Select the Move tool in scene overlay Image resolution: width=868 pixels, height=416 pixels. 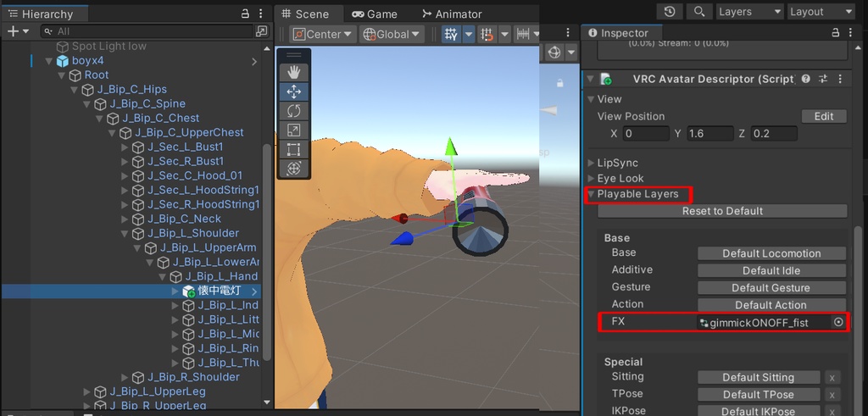(293, 92)
